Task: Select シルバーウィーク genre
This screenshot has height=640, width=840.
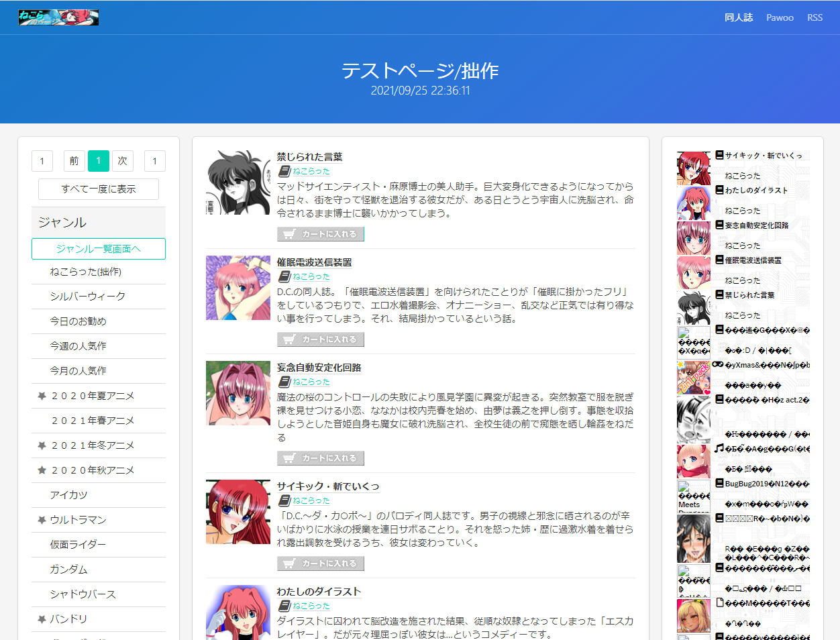Action: (87, 297)
